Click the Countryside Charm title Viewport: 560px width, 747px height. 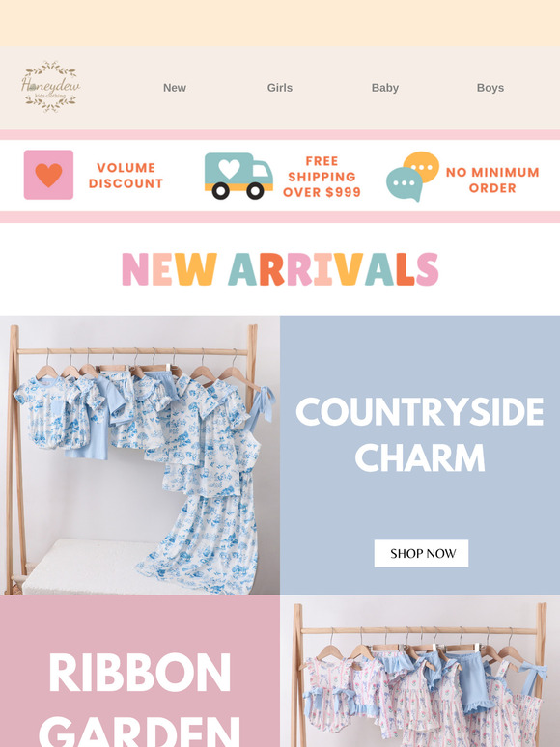click(419, 434)
